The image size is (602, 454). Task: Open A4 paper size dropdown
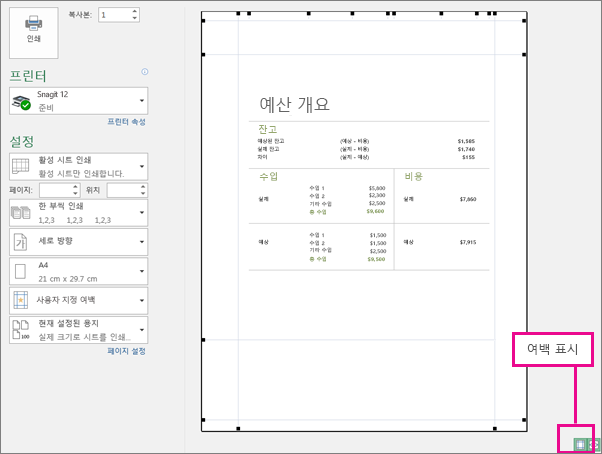(79, 271)
